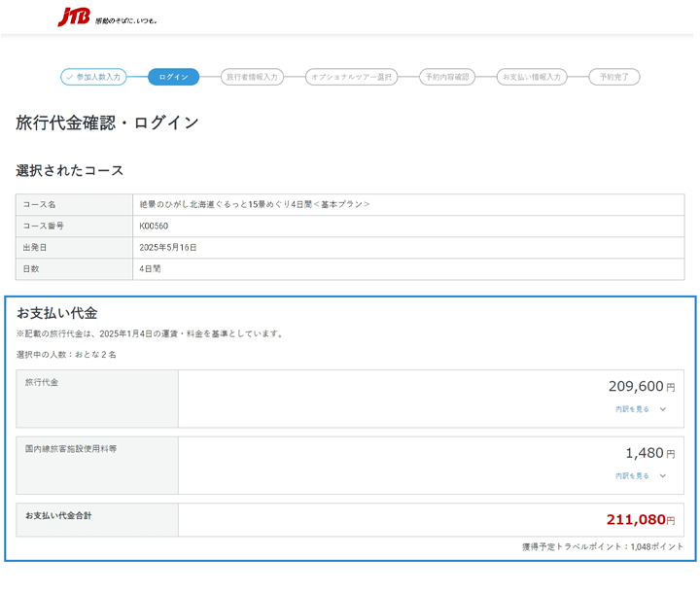
Task: Click the オプショナルツアー選択 step
Action: (x=350, y=77)
